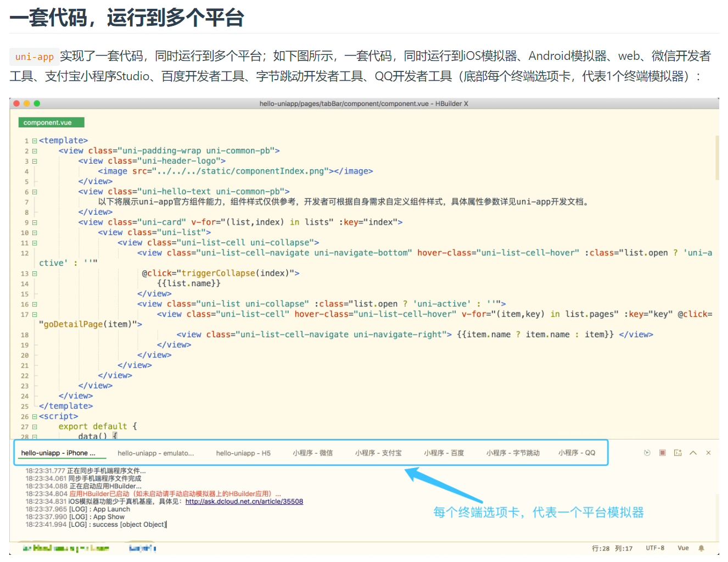The image size is (728, 562).
Task: Click the 行:28 列:17 cursor position indicator
Action: pos(612,548)
